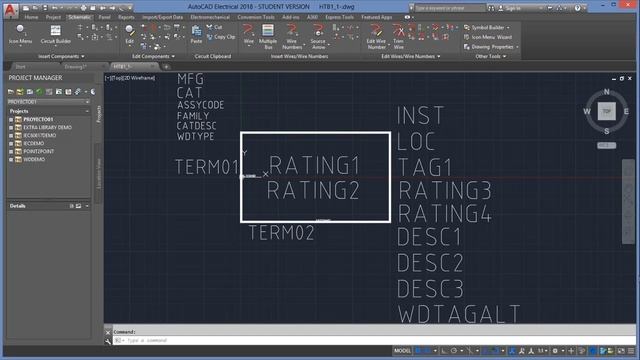Open the Icon Menu tool

point(20,34)
